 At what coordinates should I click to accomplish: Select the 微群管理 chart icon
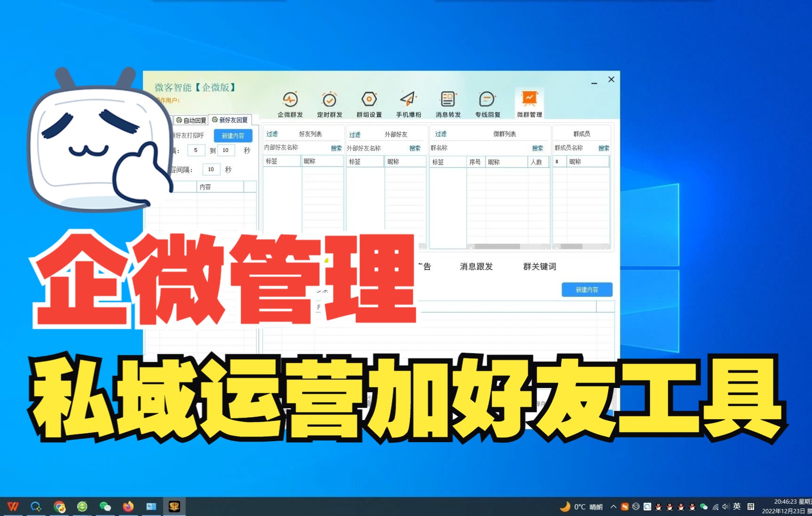click(x=530, y=103)
